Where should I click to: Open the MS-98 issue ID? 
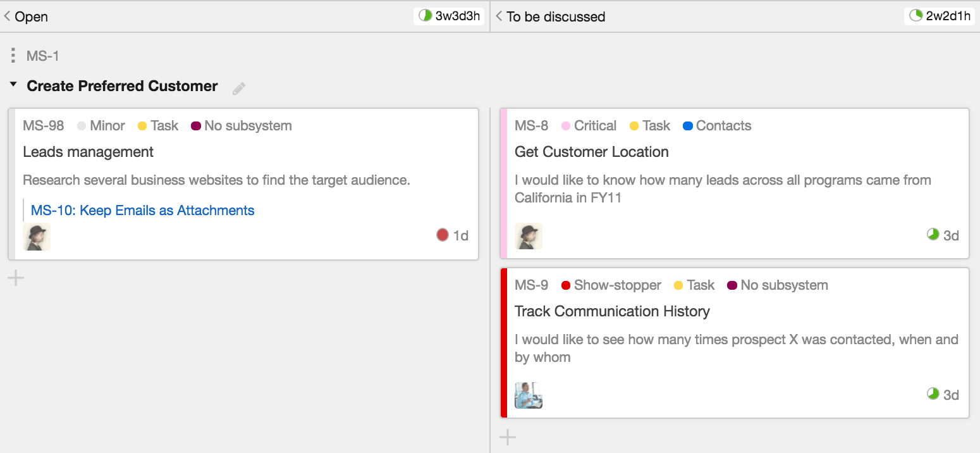pyautogui.click(x=44, y=125)
